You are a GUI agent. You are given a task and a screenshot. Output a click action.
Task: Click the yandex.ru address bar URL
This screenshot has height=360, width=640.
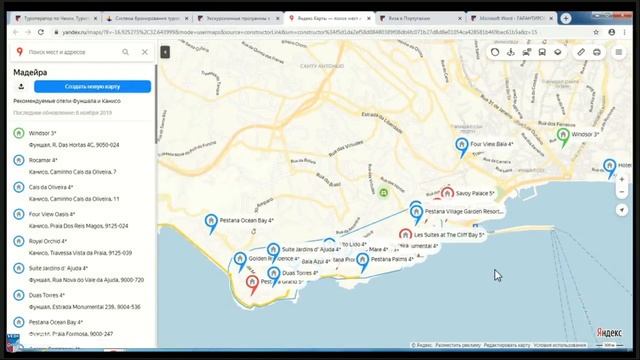tap(300, 32)
